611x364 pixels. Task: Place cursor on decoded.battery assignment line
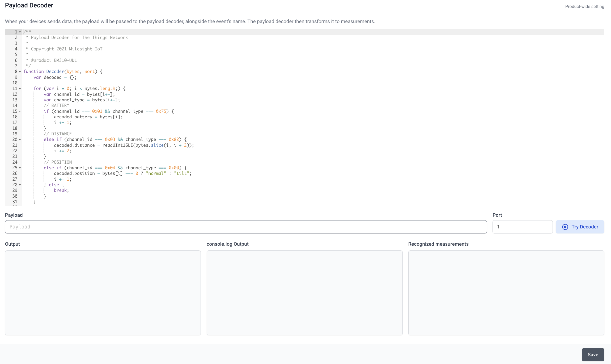(88, 117)
